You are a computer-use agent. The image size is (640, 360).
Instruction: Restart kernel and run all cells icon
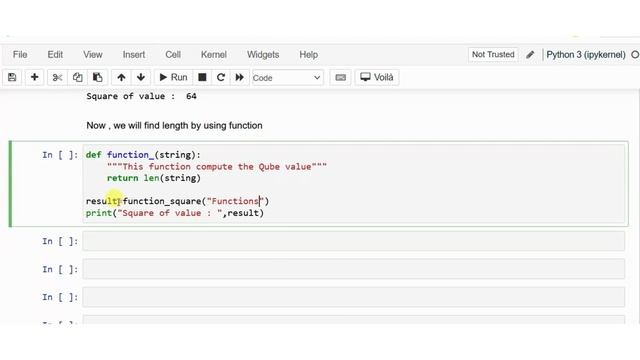240,77
